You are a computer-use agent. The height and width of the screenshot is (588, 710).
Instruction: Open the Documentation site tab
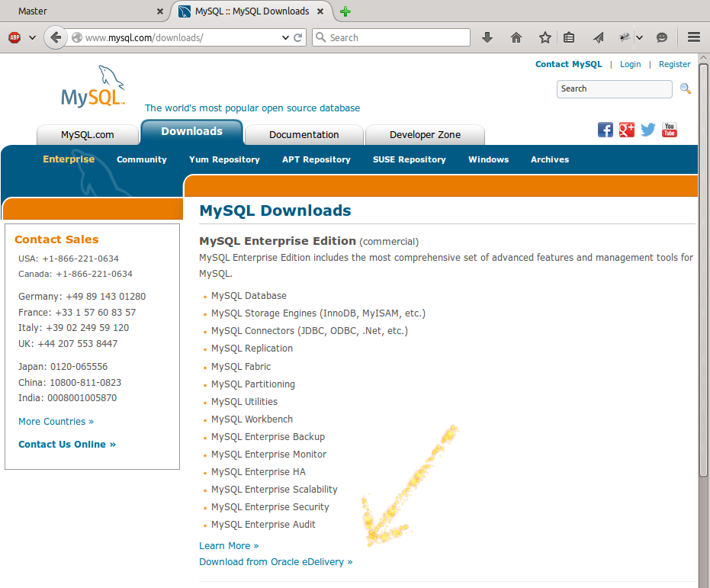(x=304, y=135)
